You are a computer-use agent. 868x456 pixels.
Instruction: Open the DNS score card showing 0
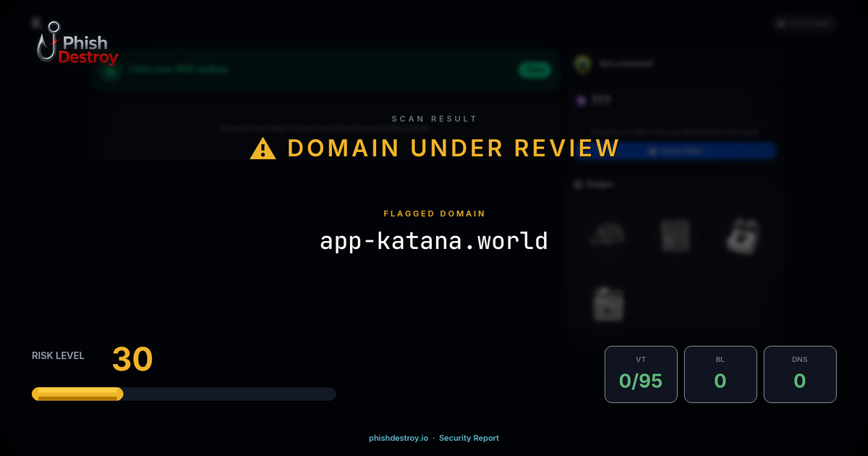(x=800, y=374)
